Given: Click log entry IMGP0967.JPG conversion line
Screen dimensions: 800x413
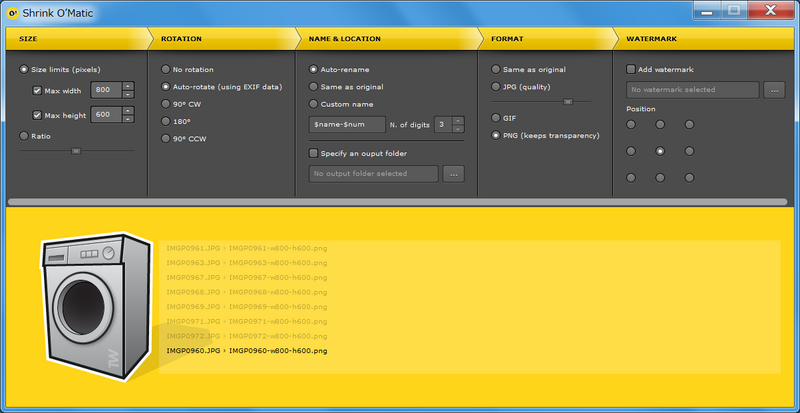Looking at the screenshot, I should pyautogui.click(x=247, y=278).
